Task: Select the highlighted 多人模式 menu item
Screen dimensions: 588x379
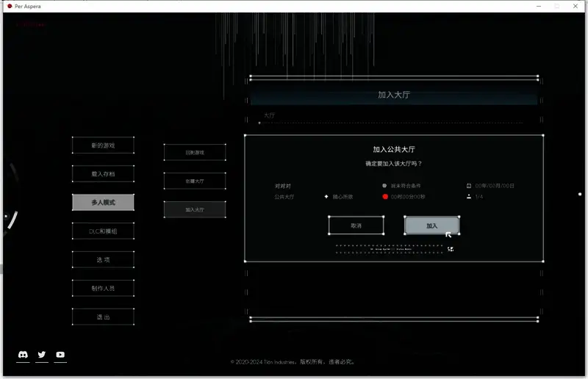Action: [x=103, y=202]
